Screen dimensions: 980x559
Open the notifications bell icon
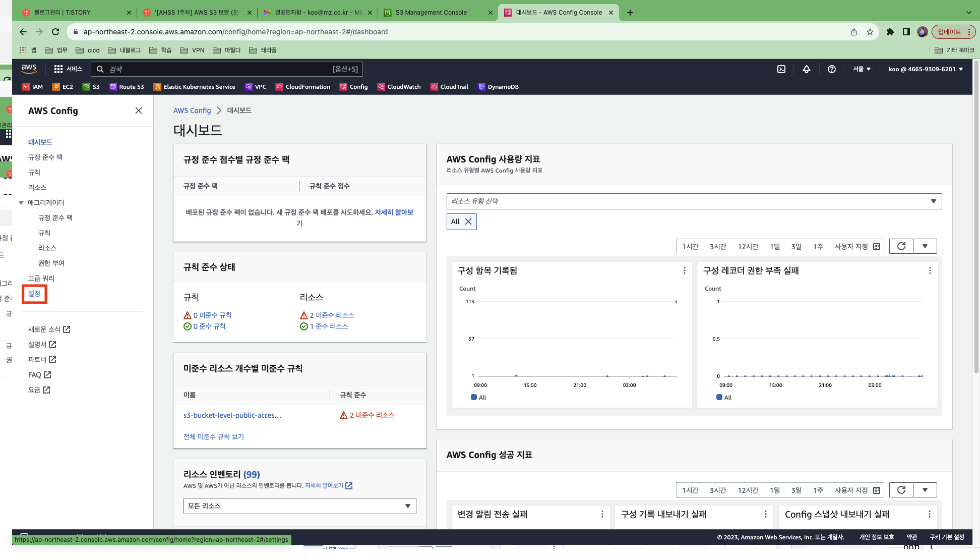pyautogui.click(x=806, y=69)
